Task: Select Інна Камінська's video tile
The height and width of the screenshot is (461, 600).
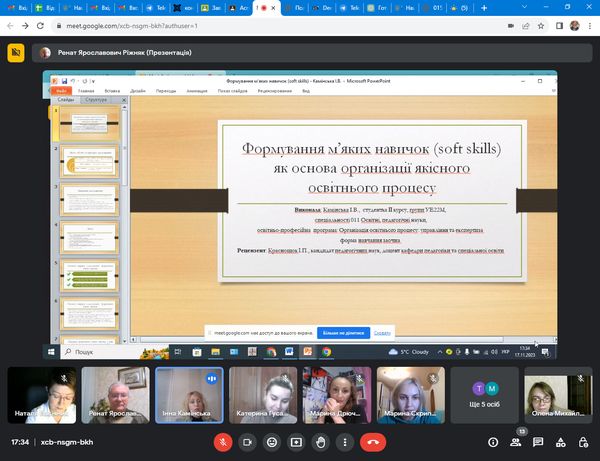Action: click(x=187, y=394)
